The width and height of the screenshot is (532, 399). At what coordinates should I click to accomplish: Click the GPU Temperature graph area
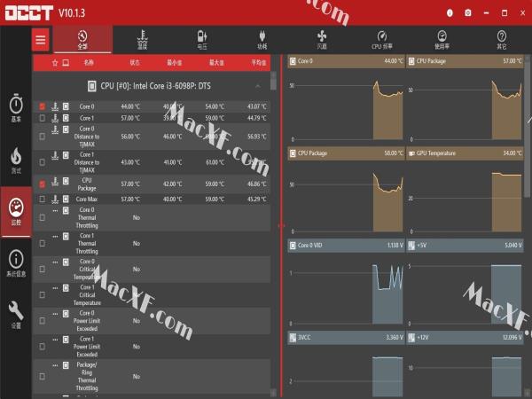point(465,199)
